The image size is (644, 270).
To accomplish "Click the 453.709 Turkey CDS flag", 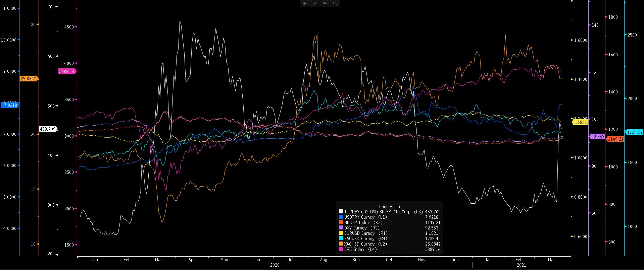I will point(48,129).
